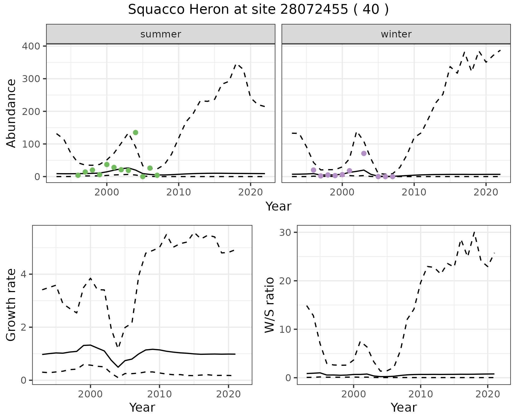Viewport: 517px width, 420px height.
Task: Click the highest purple winter data point
Action: tap(364, 153)
